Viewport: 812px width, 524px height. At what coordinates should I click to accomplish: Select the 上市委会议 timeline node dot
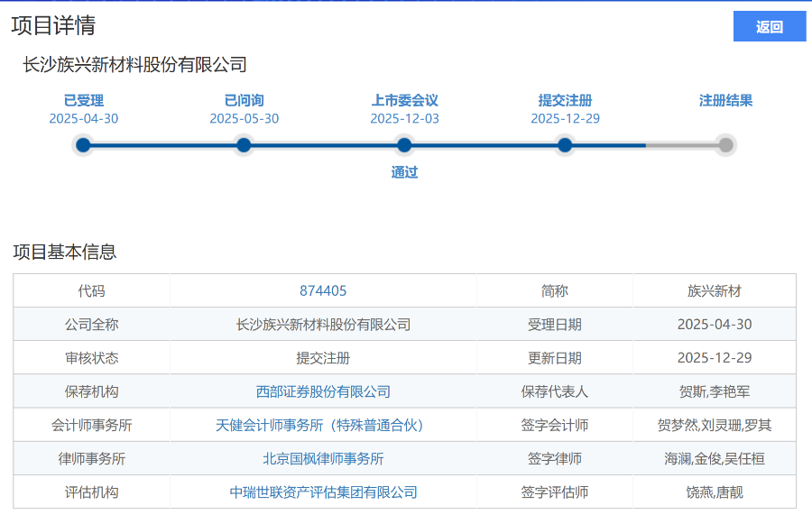[404, 144]
